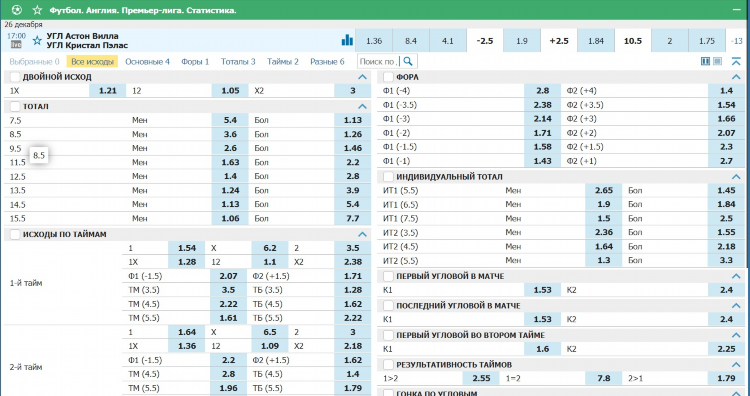The height and width of the screenshot is (396, 750).
Task: Click the УГЛ Астон Вилла team name
Action: click(x=82, y=36)
